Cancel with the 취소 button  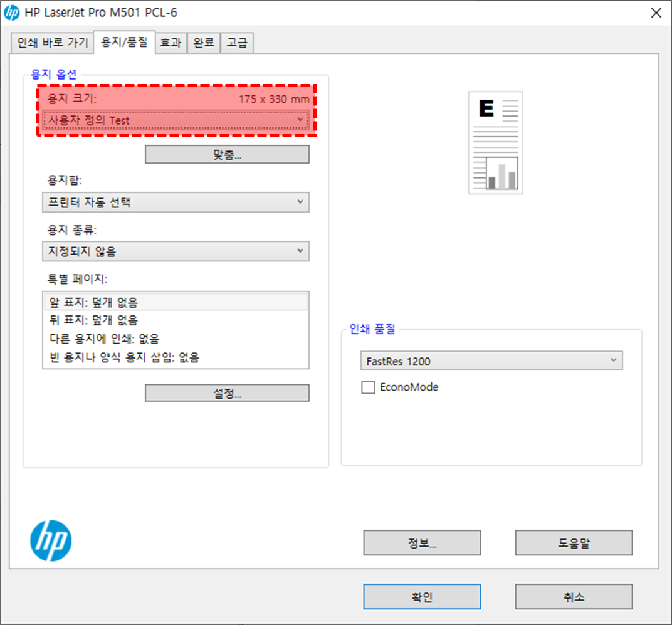tap(574, 596)
